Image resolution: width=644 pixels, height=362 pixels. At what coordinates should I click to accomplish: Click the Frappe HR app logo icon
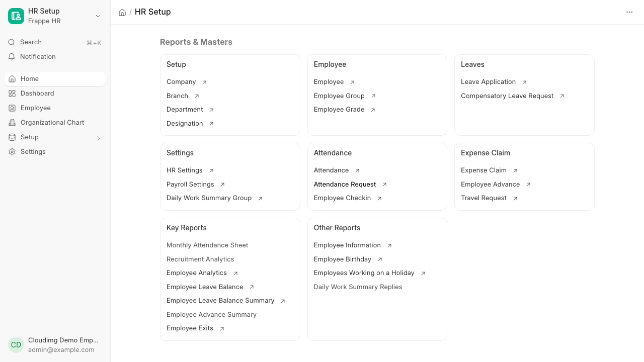16,16
